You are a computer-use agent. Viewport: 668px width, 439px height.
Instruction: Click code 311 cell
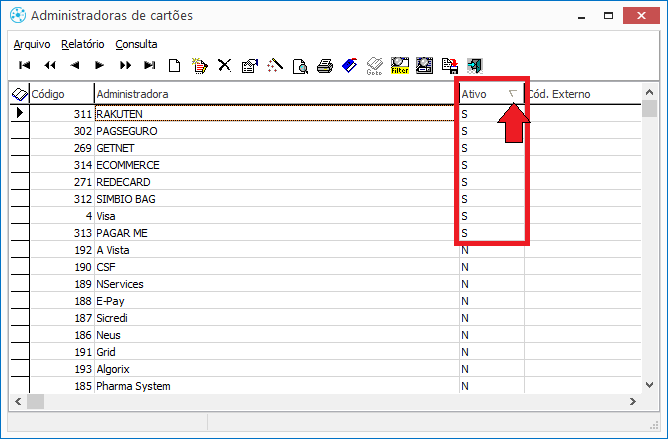[62, 114]
